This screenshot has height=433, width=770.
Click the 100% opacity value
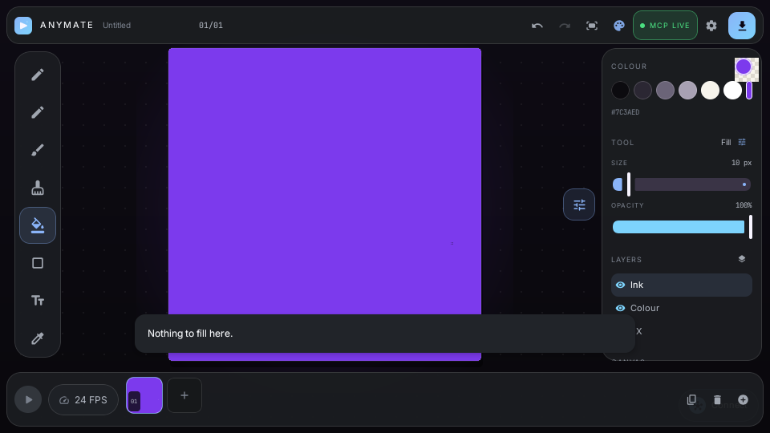point(743,205)
